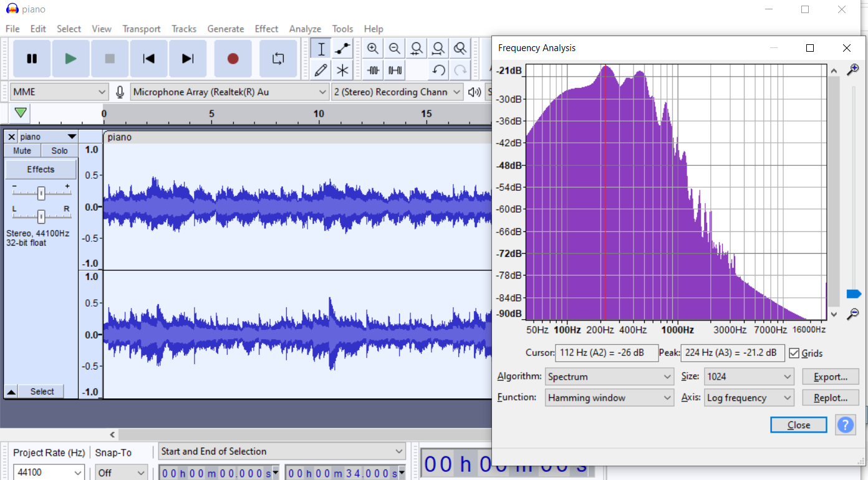
Task: Select the Selection (I-beam) tool
Action: point(321,49)
